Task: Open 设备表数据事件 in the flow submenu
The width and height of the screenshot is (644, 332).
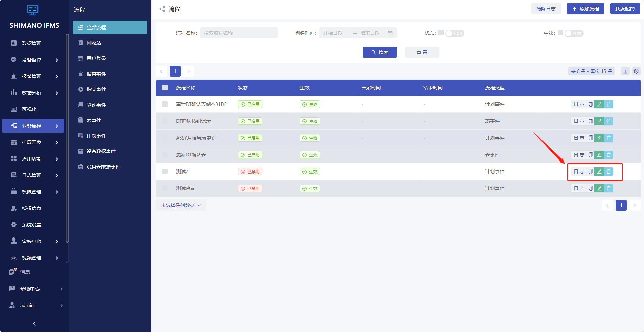Action: click(x=110, y=167)
